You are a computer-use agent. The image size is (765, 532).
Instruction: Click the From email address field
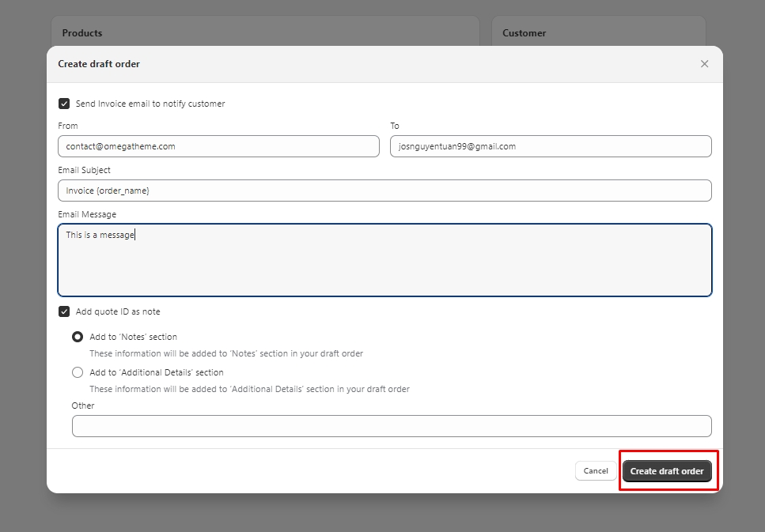(x=218, y=146)
